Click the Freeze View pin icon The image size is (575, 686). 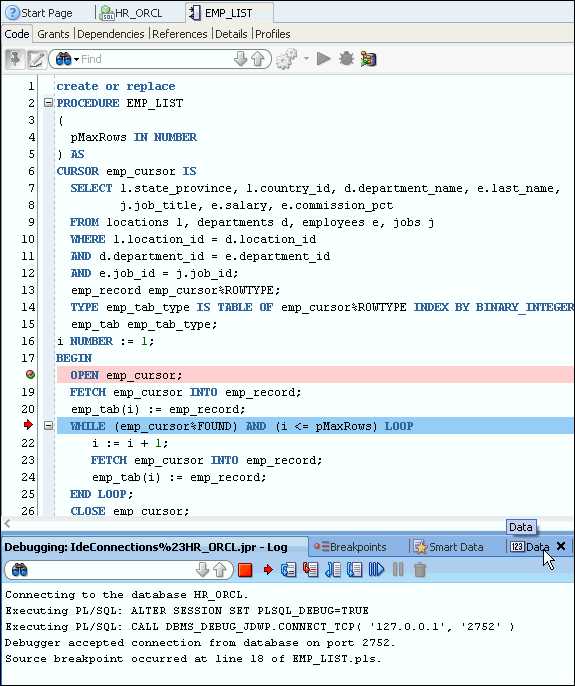(x=15, y=59)
